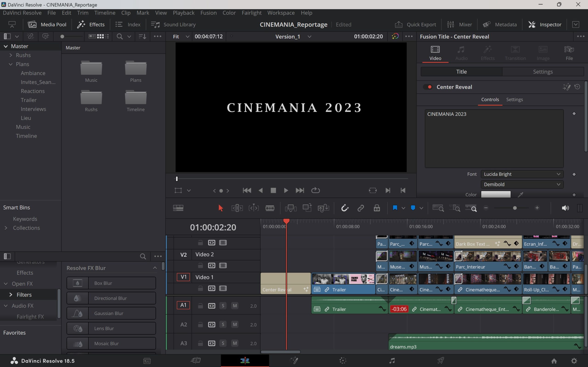Viewport: 588px width, 367px height.
Task: Click the Loop playback icon
Action: click(x=315, y=191)
